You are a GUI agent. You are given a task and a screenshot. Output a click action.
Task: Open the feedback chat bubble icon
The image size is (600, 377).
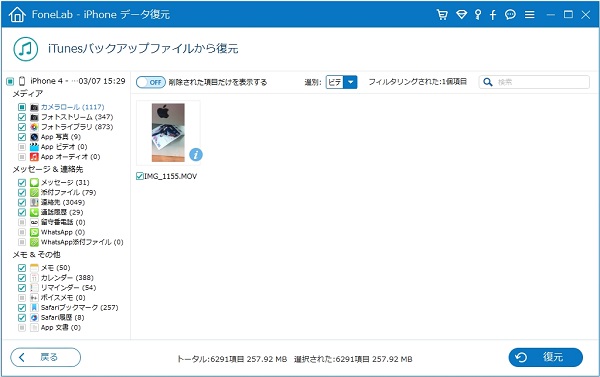[510, 15]
